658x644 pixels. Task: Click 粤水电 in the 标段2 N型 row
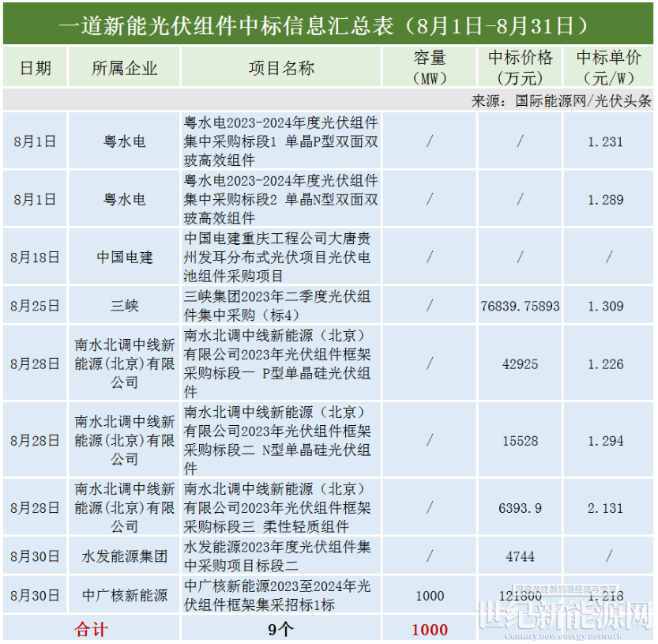124,199
